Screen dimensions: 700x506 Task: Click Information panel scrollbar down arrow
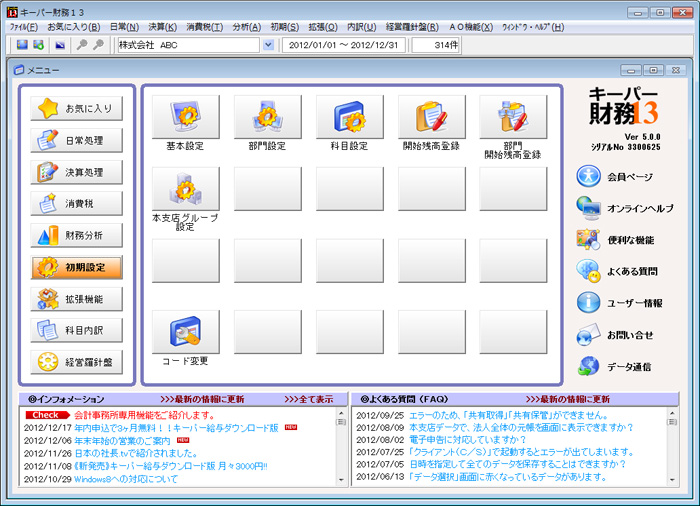tap(341, 480)
